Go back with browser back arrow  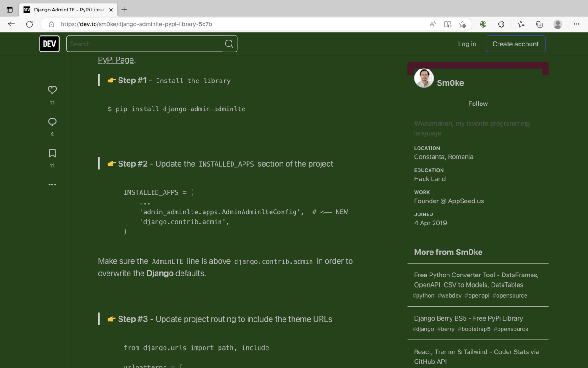click(11, 24)
